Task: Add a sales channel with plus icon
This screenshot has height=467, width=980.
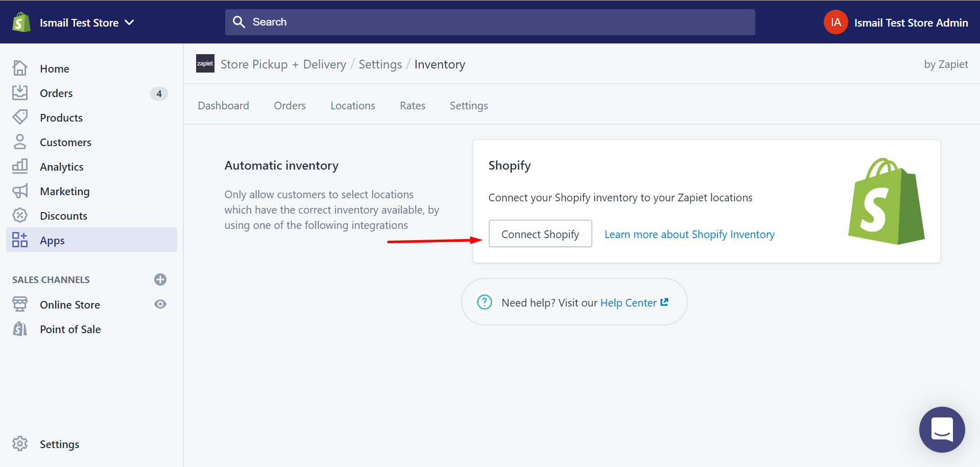Action: (160, 279)
